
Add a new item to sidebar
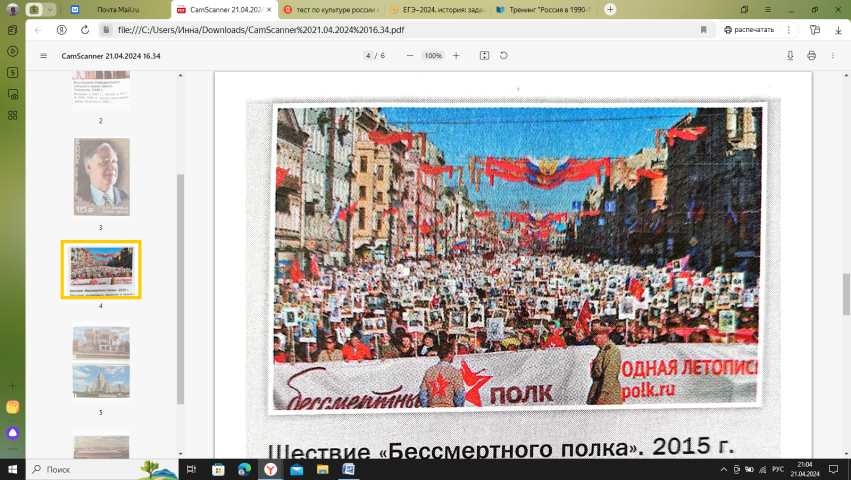point(12,386)
